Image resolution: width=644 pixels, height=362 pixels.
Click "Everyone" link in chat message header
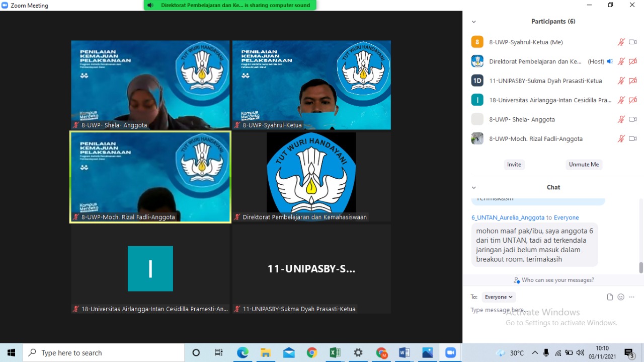point(566,218)
